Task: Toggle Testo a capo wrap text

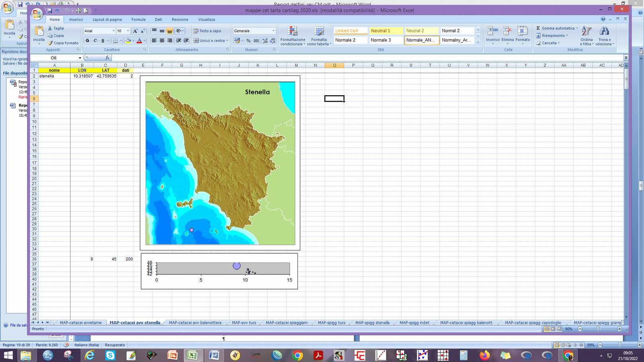Action: coord(207,31)
